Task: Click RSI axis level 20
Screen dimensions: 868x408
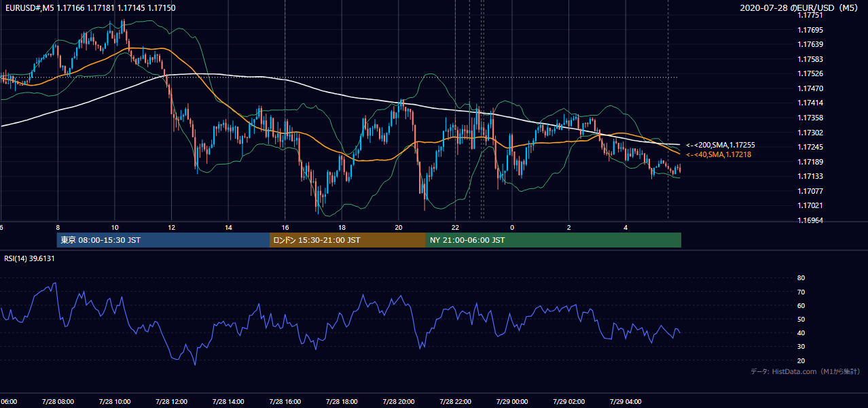Action: (x=801, y=360)
